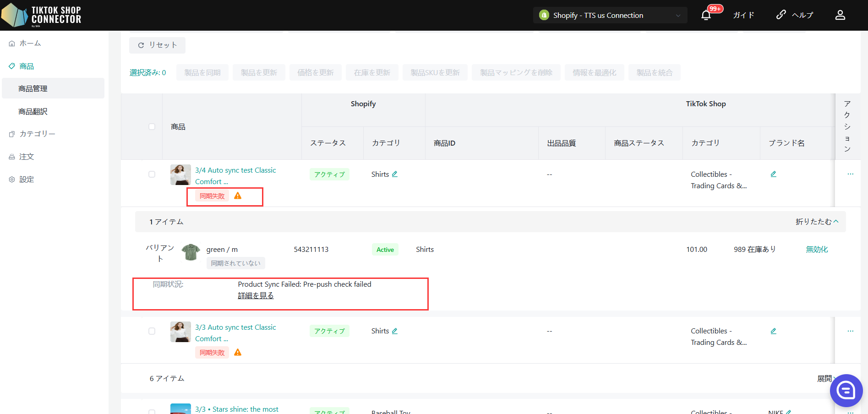Open 設定 in sidebar
Viewport: 868px width, 414px height.
pos(27,180)
